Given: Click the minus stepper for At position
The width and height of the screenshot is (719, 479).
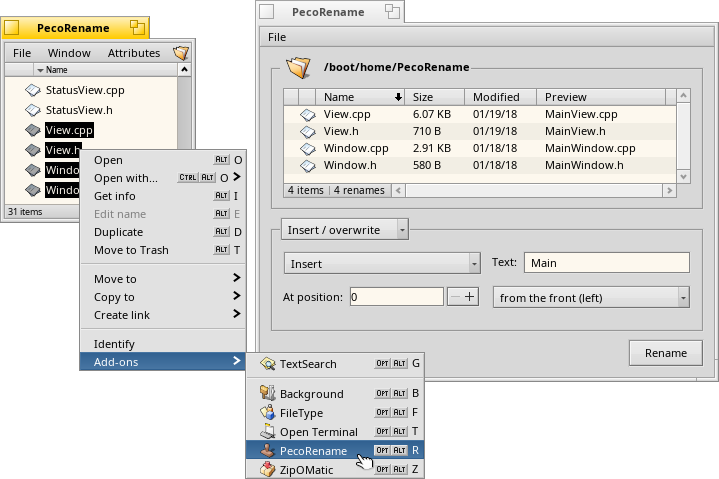Looking at the screenshot, I should coord(455,297).
